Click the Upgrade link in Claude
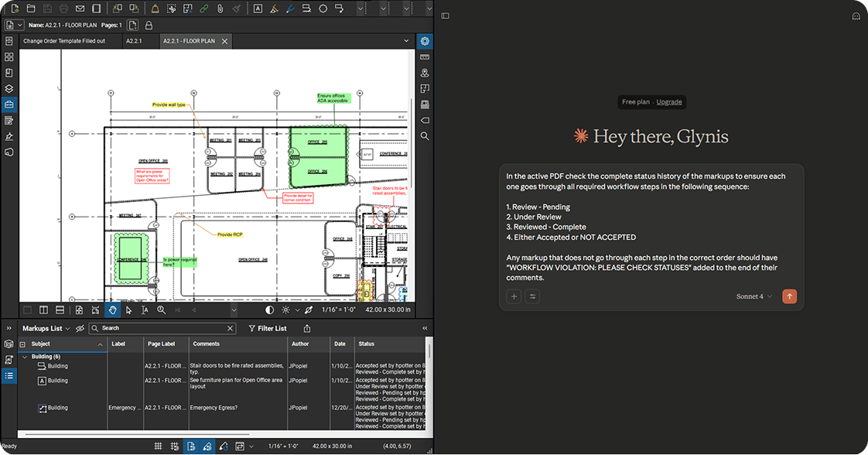 click(x=669, y=102)
